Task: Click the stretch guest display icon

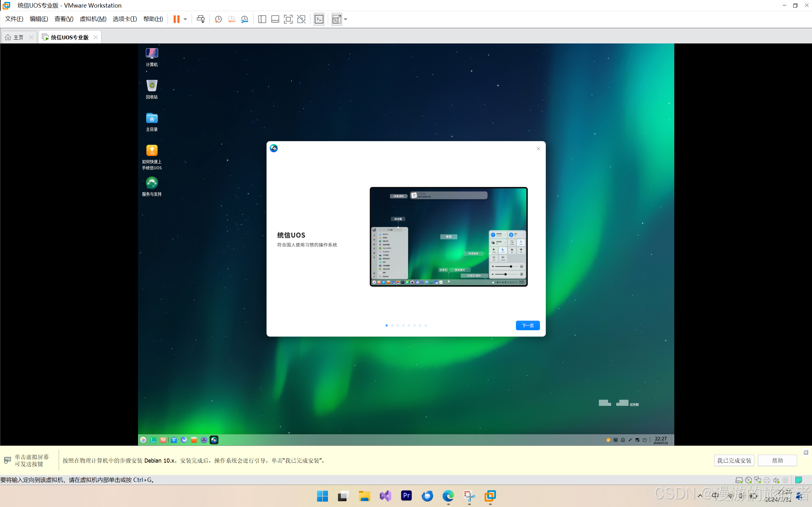Action: click(337, 19)
